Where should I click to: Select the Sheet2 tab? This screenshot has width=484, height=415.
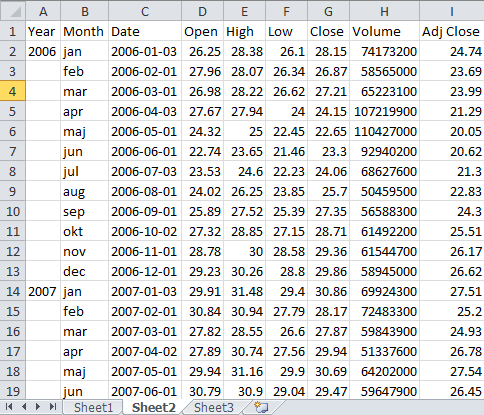point(154,407)
